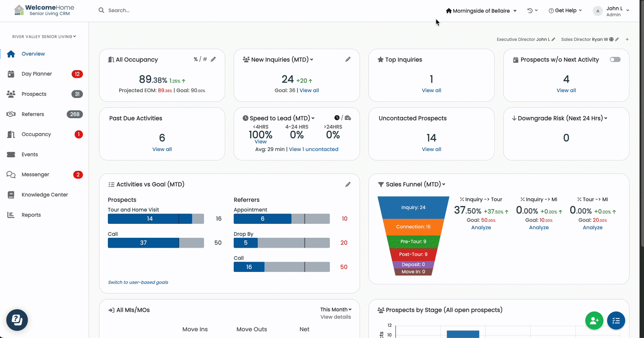The height and width of the screenshot is (338, 644).
Task: Open View 1 uncontacted link
Action: (x=314, y=149)
